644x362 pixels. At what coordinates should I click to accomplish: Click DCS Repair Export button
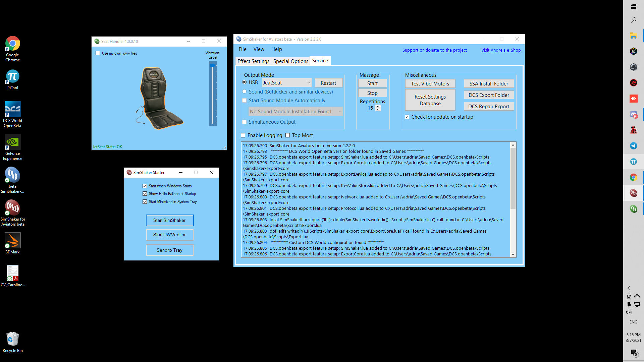pyautogui.click(x=489, y=106)
